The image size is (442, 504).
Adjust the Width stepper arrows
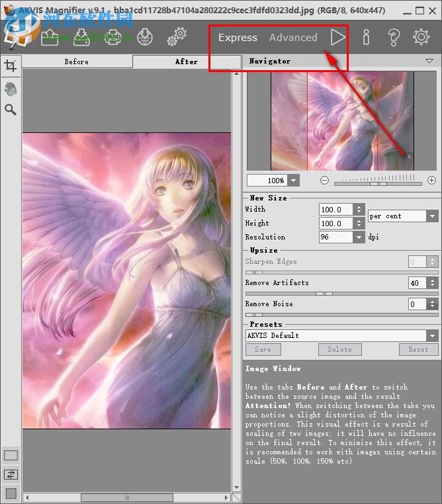[359, 210]
